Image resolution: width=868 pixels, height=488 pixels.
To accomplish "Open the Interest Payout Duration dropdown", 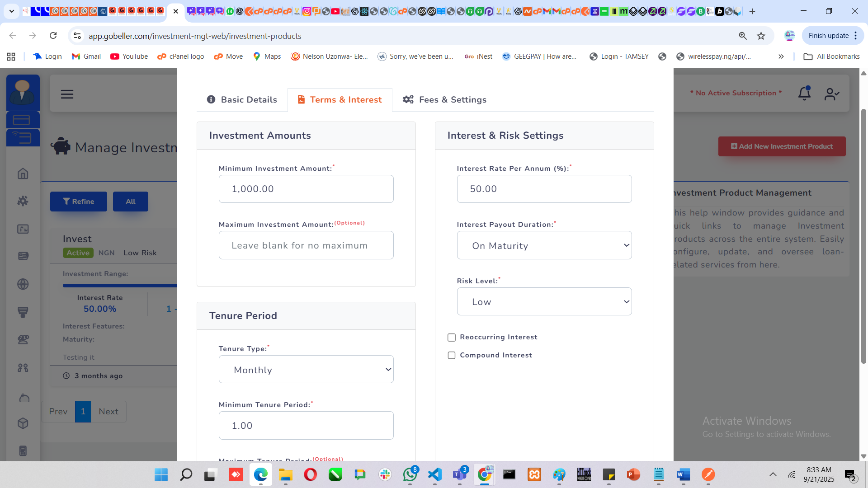I will tap(544, 245).
